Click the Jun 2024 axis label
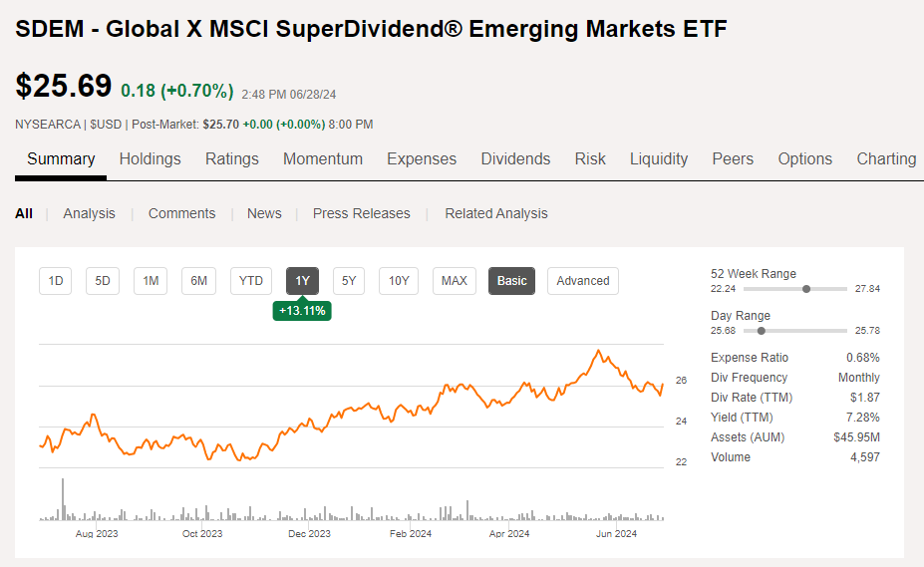Image resolution: width=924 pixels, height=567 pixels. 616,533
